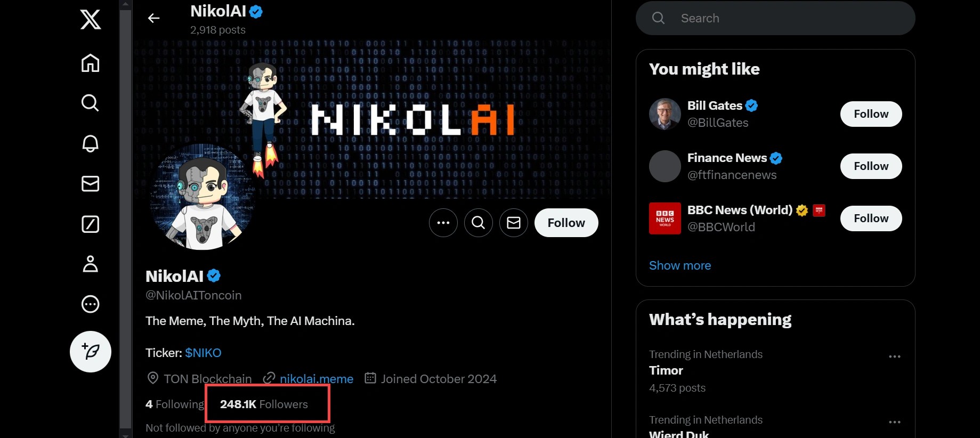Click the @BBCWorld handle
The image size is (980, 438).
click(721, 227)
